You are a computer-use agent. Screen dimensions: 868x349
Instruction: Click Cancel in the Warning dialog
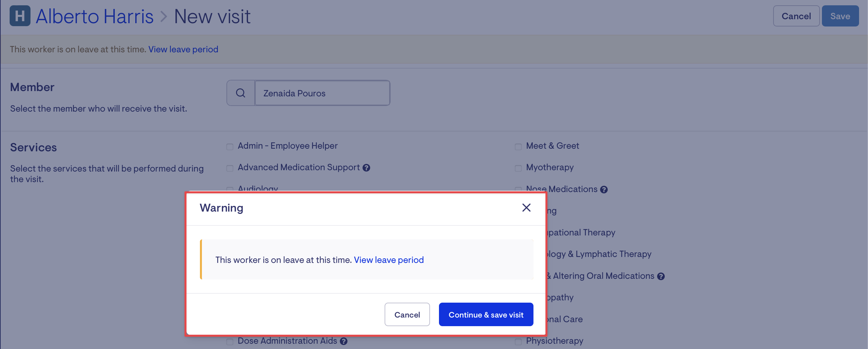pos(407,314)
